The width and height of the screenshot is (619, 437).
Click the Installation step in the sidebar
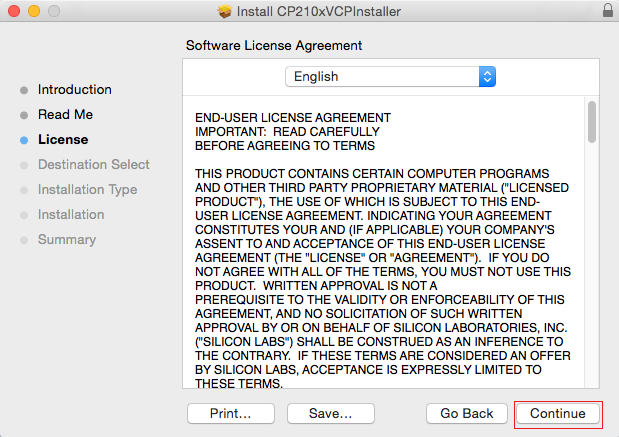click(x=70, y=214)
